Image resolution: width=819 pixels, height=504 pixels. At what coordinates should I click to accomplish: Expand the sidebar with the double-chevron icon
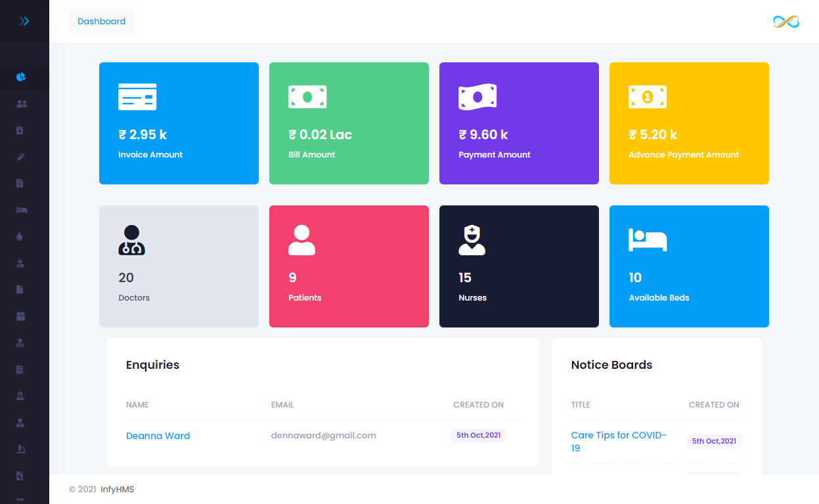click(24, 21)
